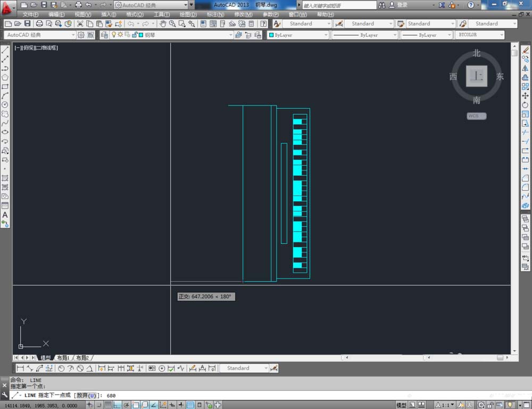This screenshot has height=409, width=532.
Task: Select the Spline draw tool
Action: [x=5, y=124]
